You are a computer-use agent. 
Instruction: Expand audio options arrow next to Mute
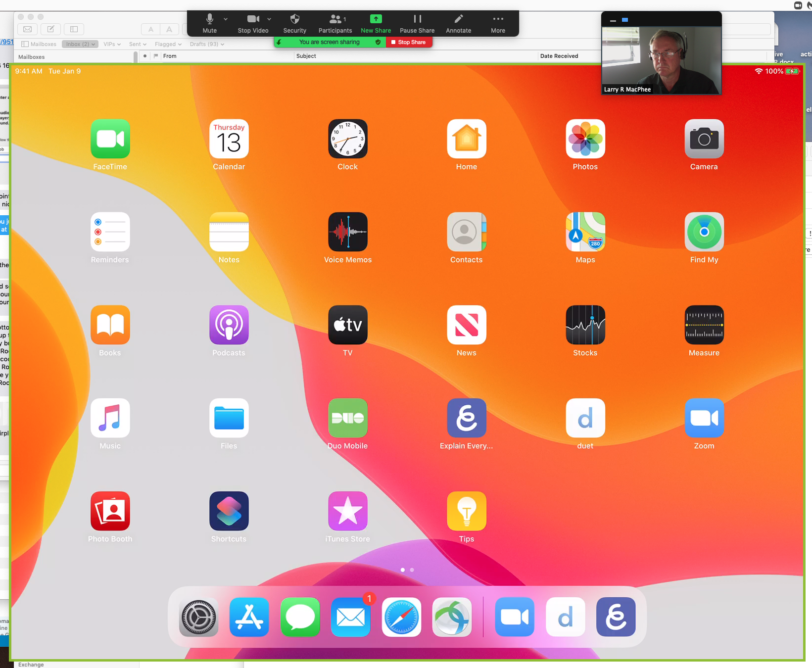coord(226,19)
